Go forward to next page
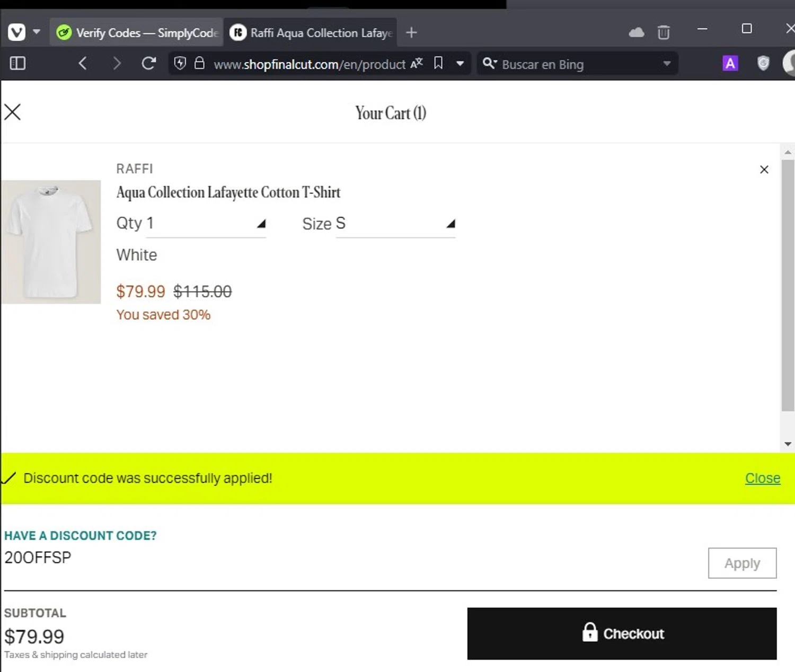 117,64
